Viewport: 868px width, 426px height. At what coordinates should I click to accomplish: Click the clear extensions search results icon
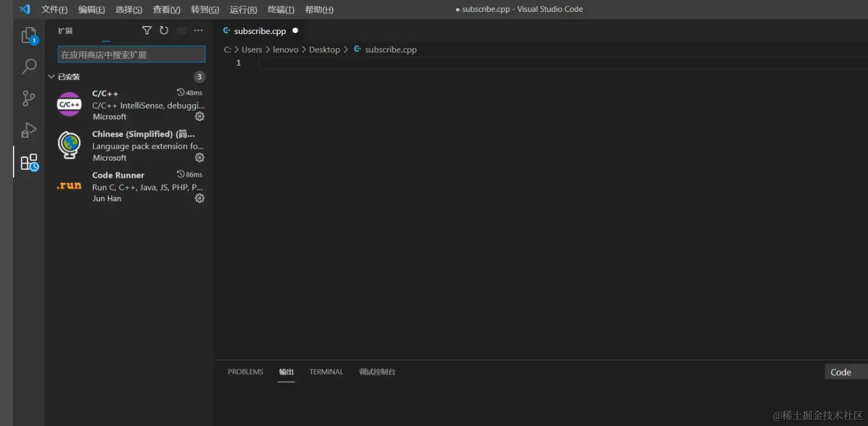pyautogui.click(x=181, y=31)
